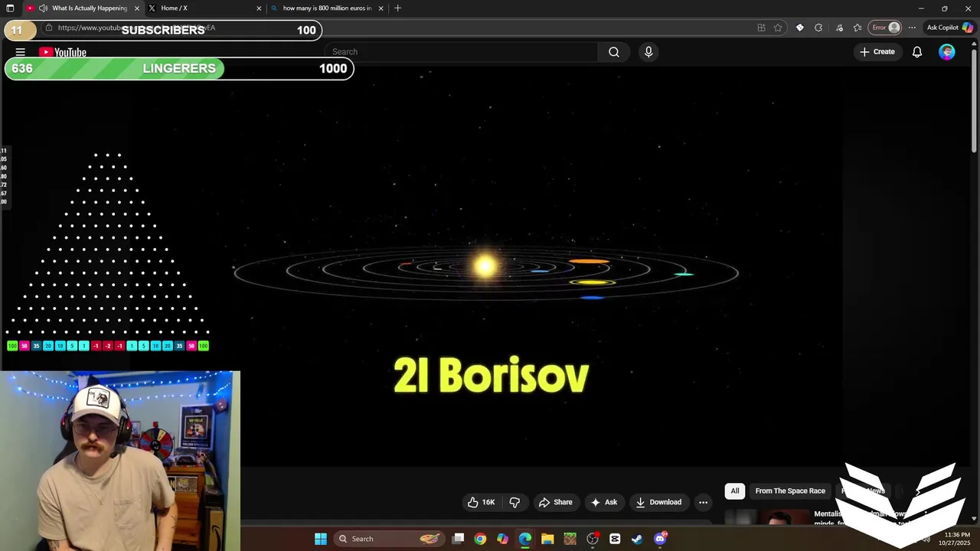This screenshot has width=980, height=551.
Task: Open the taskbar clock showing 11:36 PM
Action: click(x=957, y=539)
